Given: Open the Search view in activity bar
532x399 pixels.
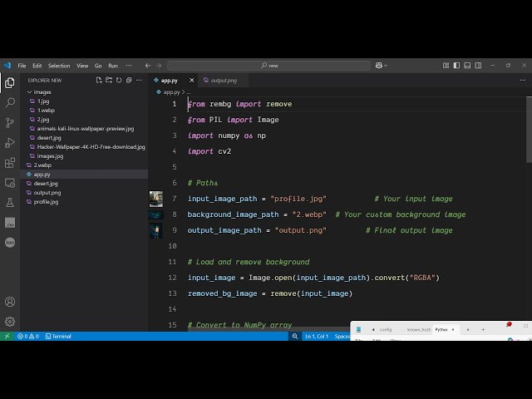Looking at the screenshot, I should 10,102.
